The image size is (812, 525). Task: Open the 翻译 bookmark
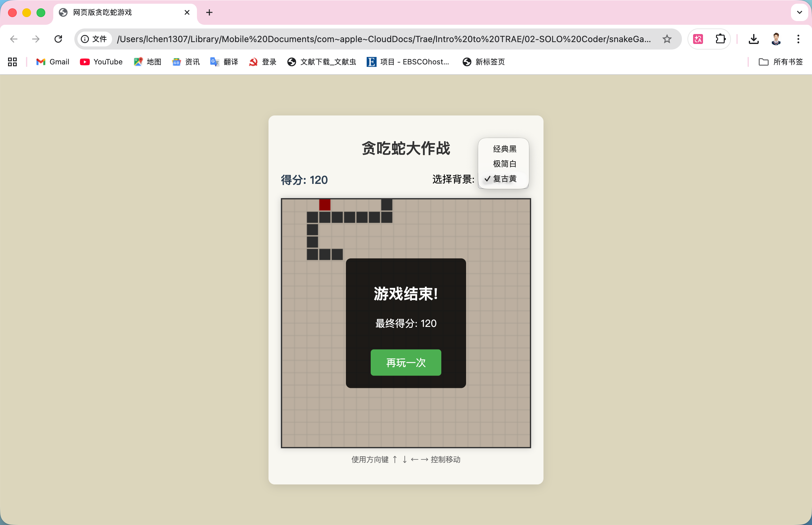[225, 62]
